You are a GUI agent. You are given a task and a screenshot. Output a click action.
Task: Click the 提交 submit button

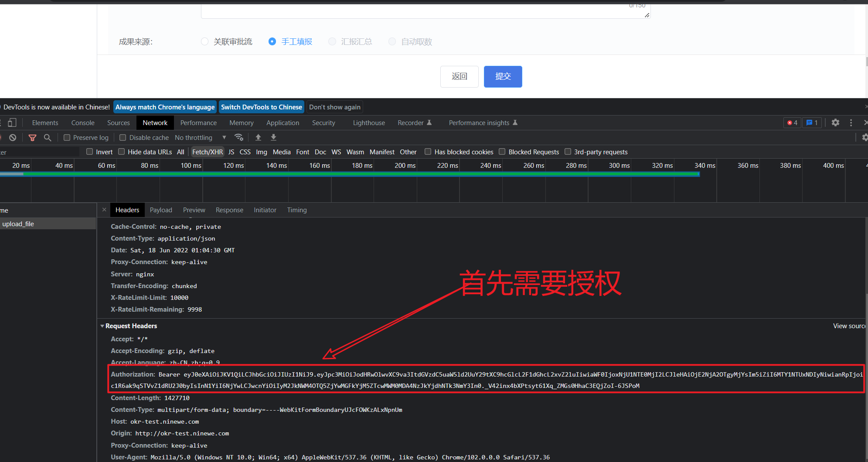pyautogui.click(x=502, y=76)
